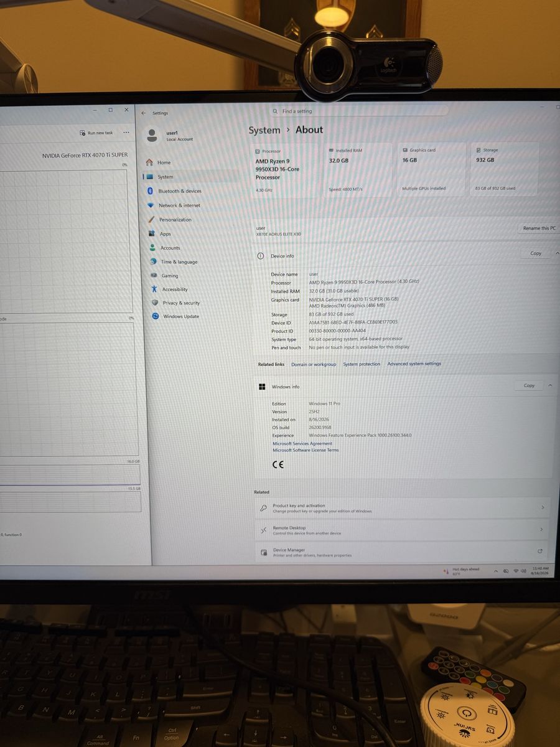This screenshot has width=560, height=747.
Task: Select the Network & internet wifi icon
Action: click(x=151, y=205)
